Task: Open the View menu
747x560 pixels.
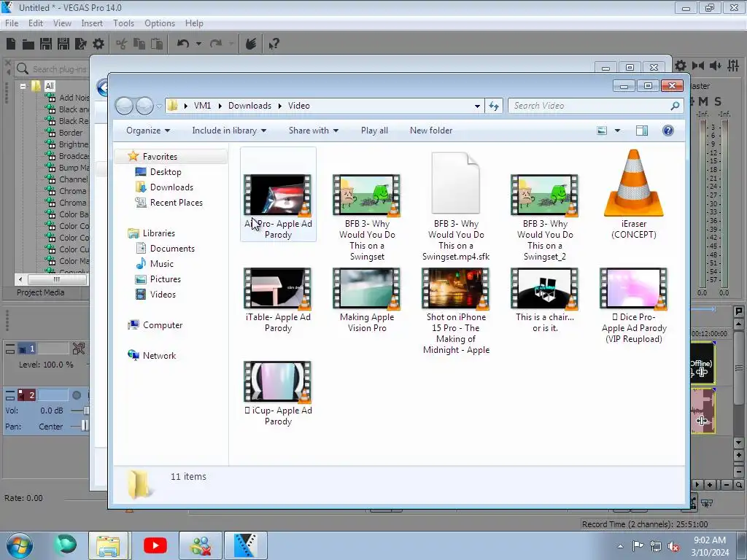Action: pos(62,23)
